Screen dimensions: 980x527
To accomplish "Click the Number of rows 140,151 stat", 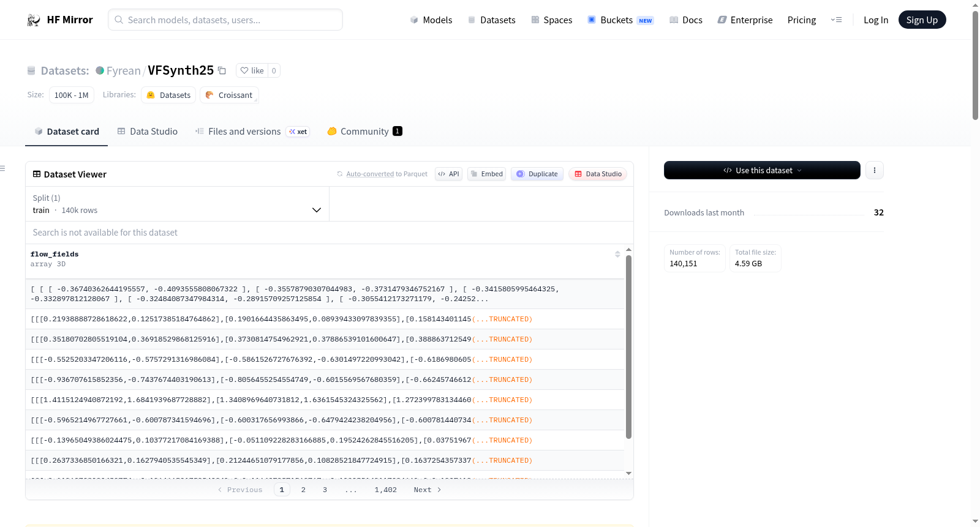I will [x=695, y=258].
